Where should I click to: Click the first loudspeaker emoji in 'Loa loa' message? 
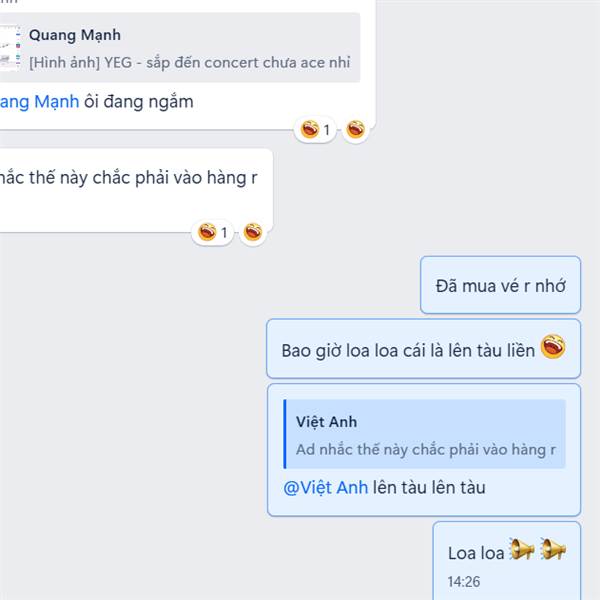pyautogui.click(x=522, y=549)
